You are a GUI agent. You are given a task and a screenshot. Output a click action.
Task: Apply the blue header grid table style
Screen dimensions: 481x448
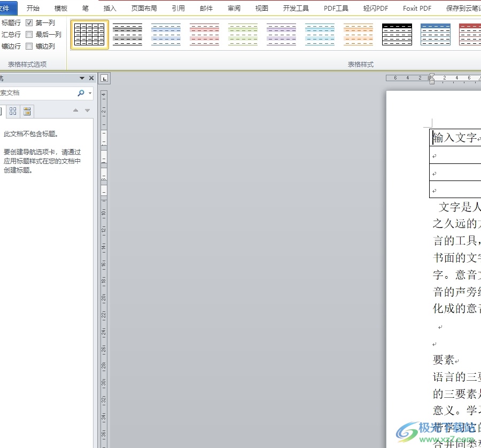pyautogui.click(x=435, y=35)
